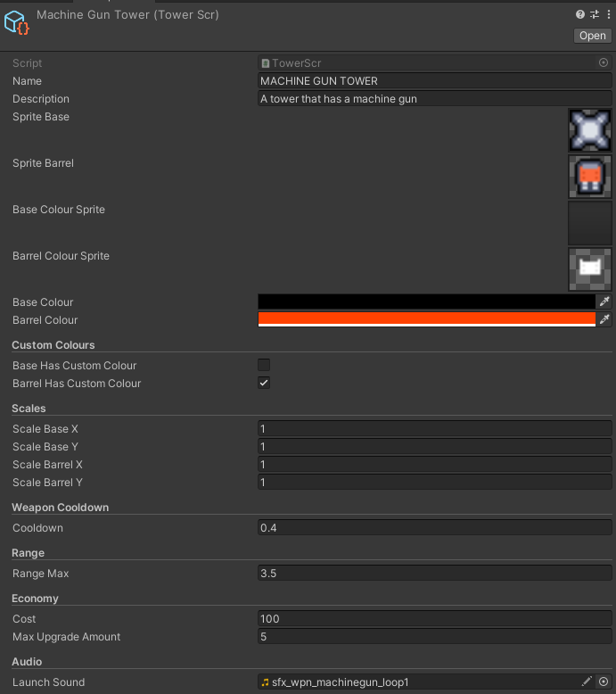Click the Base Colour eyedropper
This screenshot has width=616, height=694.
pyautogui.click(x=604, y=302)
